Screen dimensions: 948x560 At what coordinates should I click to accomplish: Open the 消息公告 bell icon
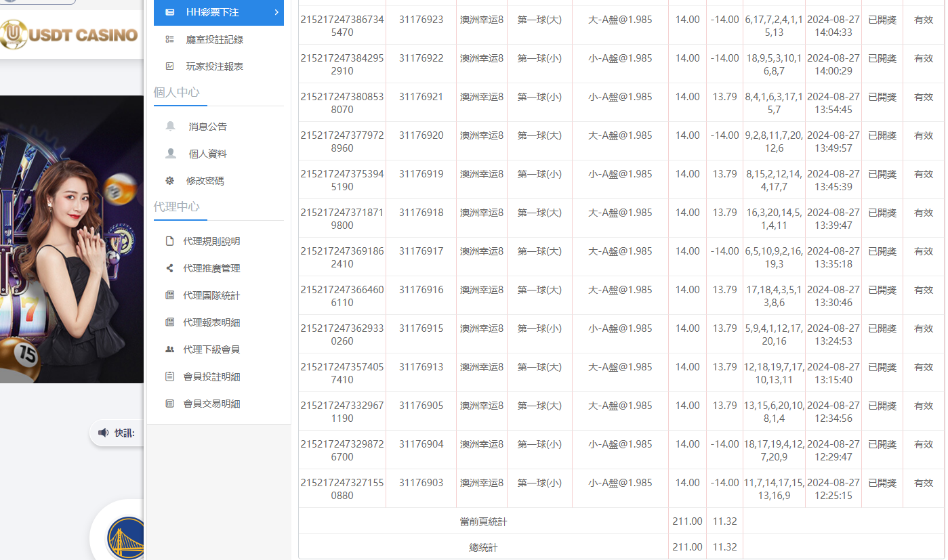click(x=171, y=125)
